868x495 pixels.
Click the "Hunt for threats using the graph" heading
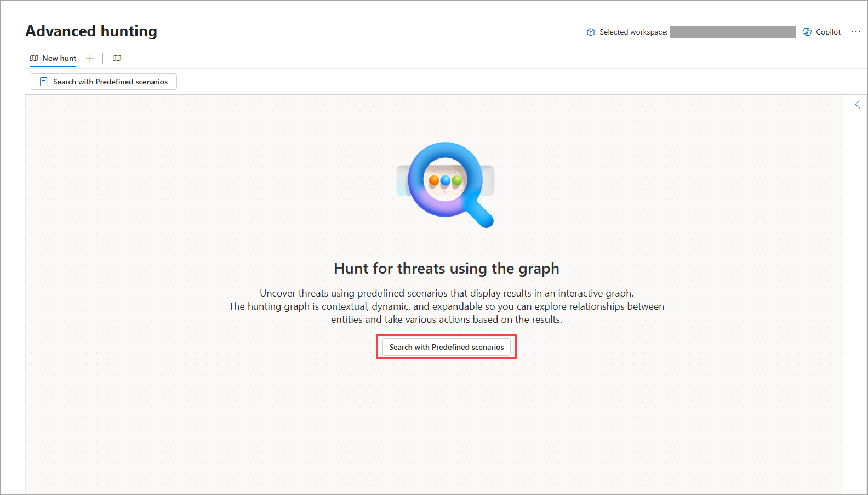446,268
